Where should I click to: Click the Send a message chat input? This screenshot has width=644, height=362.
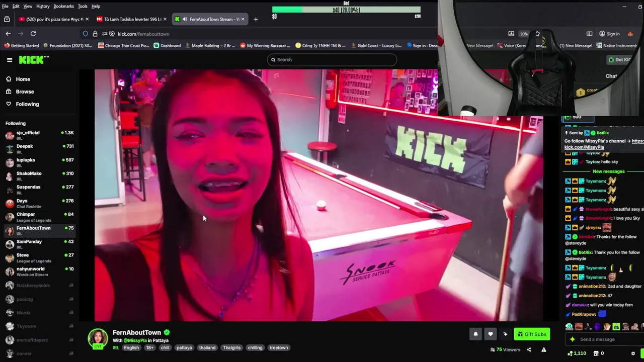click(604, 339)
